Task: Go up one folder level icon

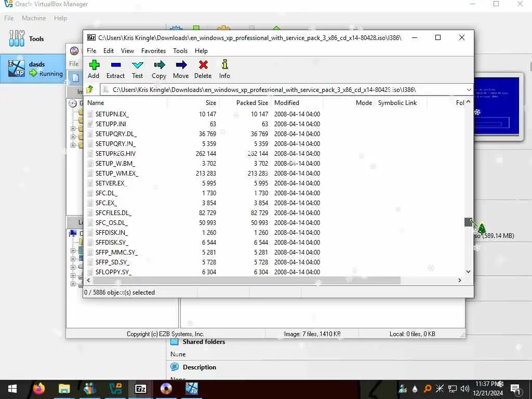Action: click(x=90, y=89)
